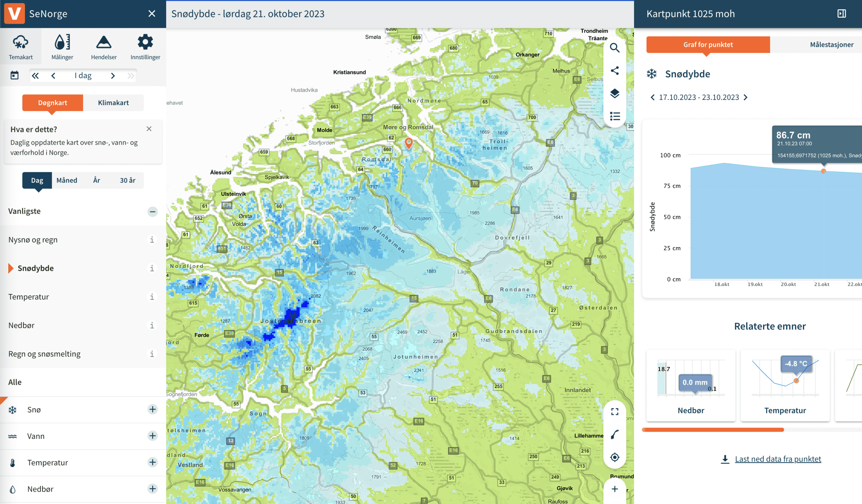Select the Måned time period

[67, 180]
